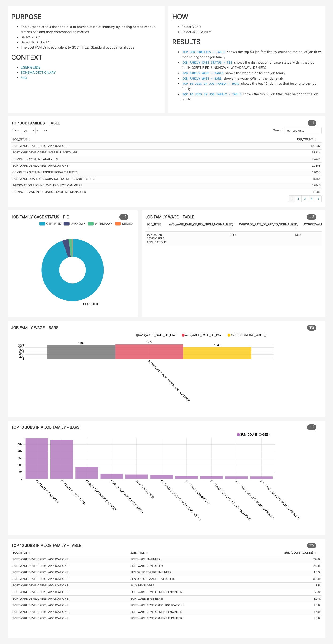
Task: Click the TOP 10 JOBS IN JOB FAMILY - TABLE reference
Action: click(212, 94)
